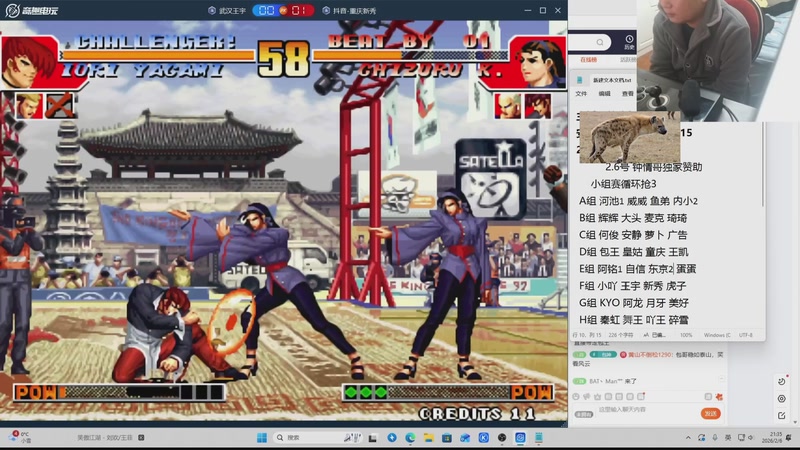Viewport: 800px width, 450px height.
Task: Click text line 'C组 何俊 安静 萝卜 广告'
Action: [x=633, y=235]
